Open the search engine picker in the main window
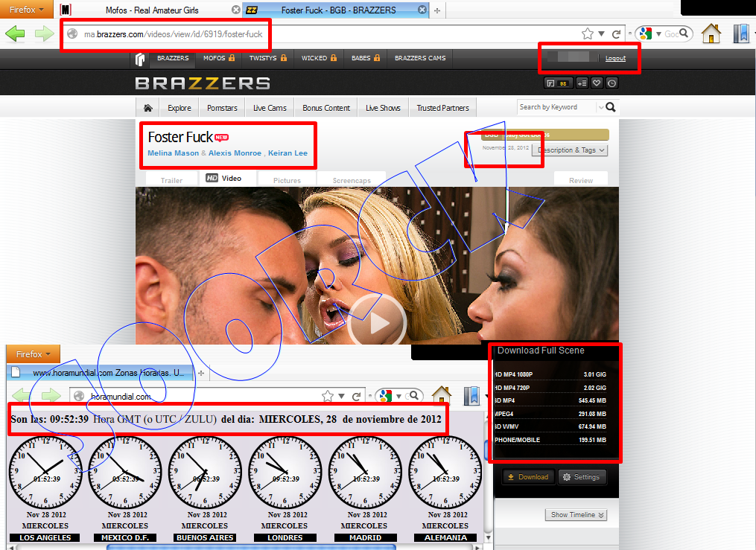Viewport: 756px width, 550px height. click(x=649, y=33)
